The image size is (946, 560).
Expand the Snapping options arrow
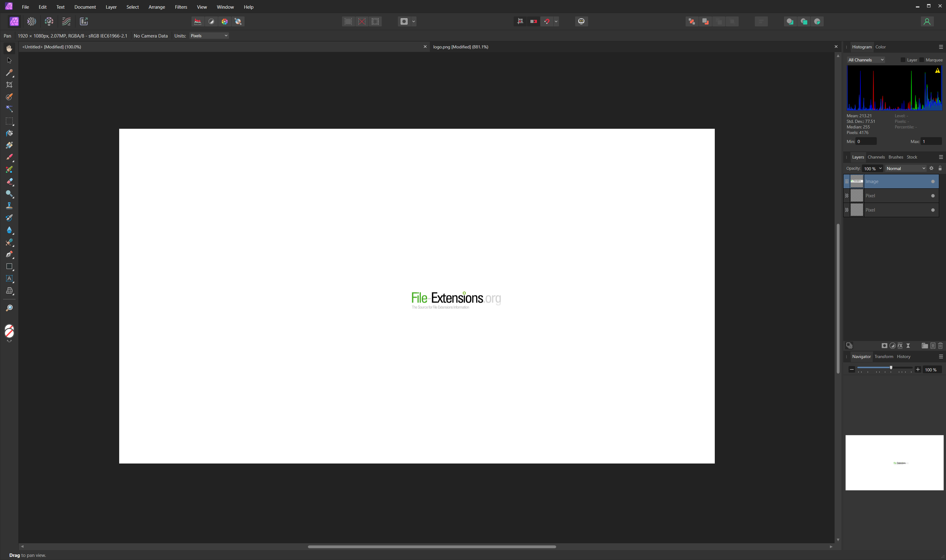(x=556, y=21)
